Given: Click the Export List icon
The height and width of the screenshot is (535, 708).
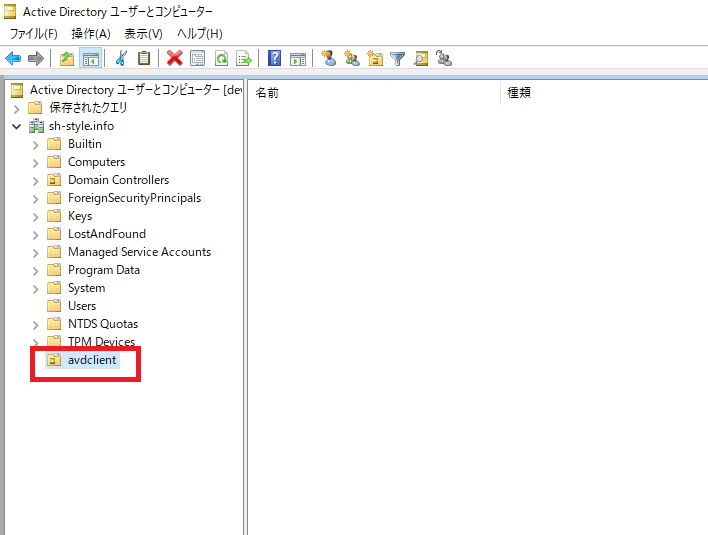Looking at the screenshot, I should coord(244,59).
